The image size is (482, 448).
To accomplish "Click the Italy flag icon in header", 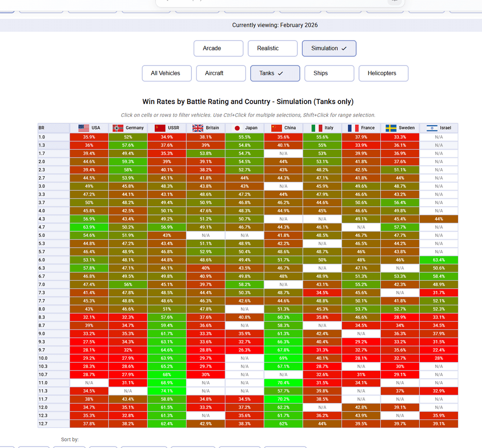I will point(317,128).
